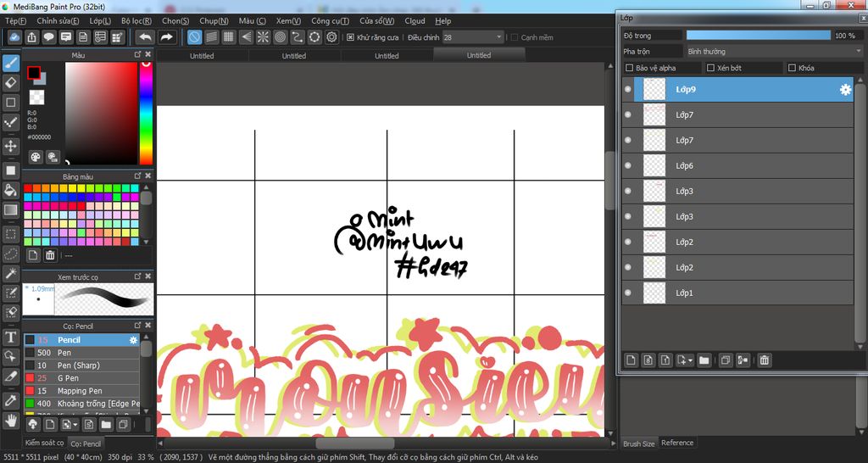Select the G Pen brush
Screen dimensions: 868x463
[81, 378]
